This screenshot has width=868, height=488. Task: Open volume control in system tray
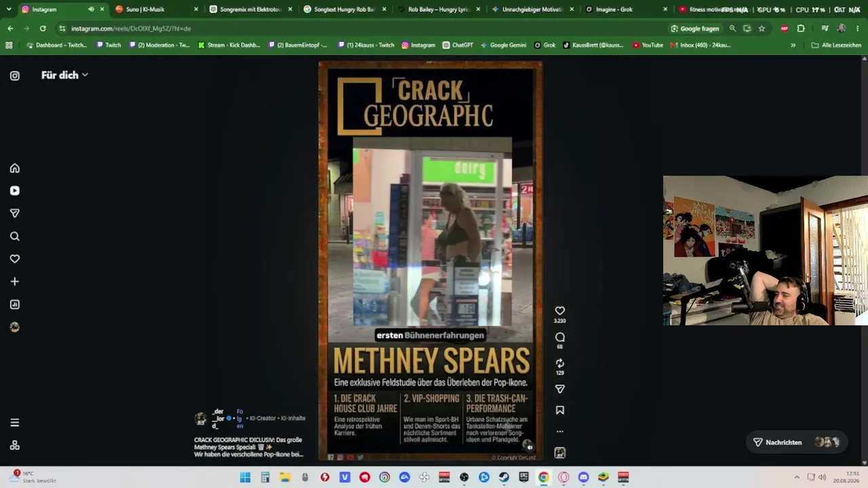point(823,477)
